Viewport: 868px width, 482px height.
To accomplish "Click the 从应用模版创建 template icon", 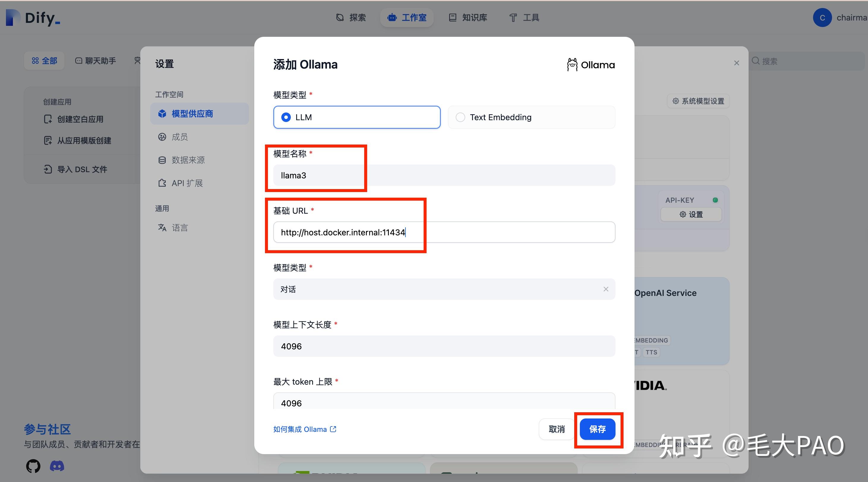I will [48, 140].
